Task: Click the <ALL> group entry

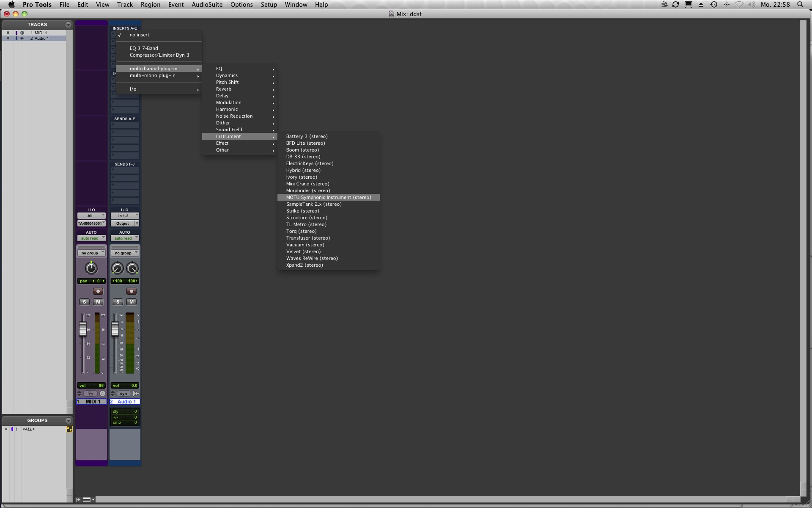Action: point(29,429)
